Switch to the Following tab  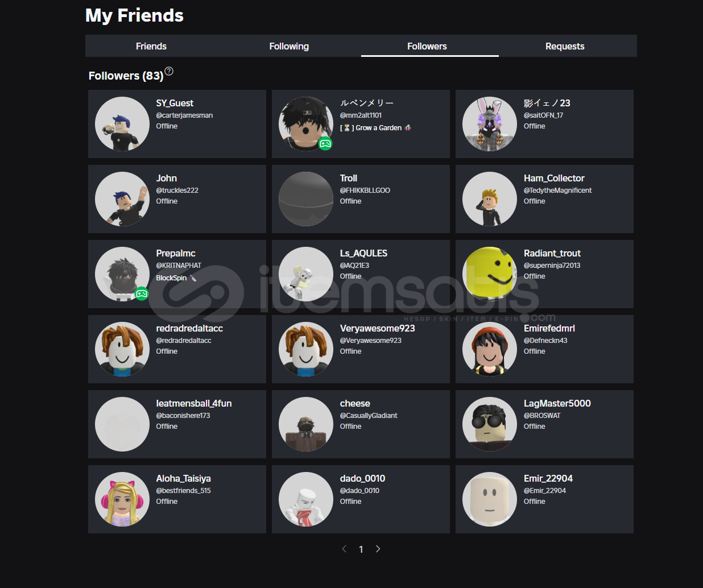289,46
